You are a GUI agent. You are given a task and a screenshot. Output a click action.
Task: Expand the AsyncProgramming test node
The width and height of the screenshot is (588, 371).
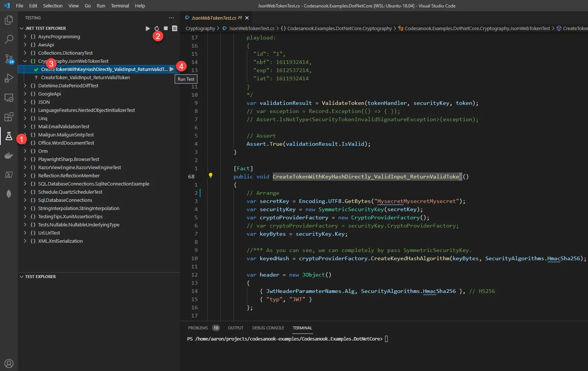point(25,37)
